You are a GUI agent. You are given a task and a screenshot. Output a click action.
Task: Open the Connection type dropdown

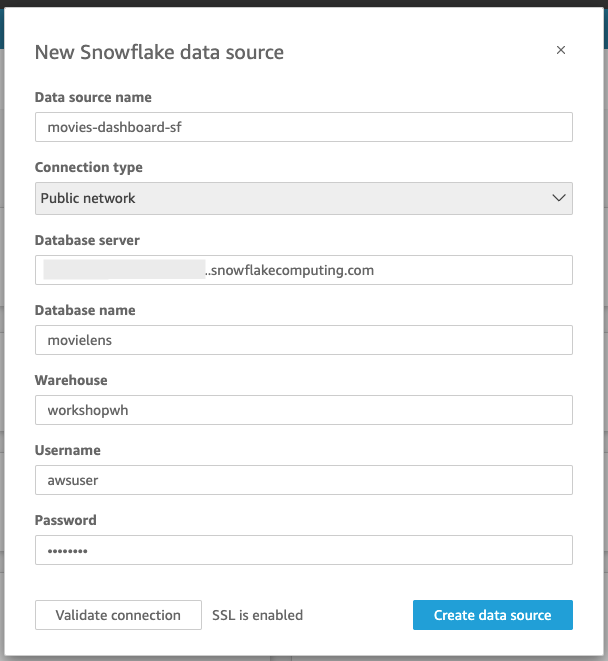(304, 198)
